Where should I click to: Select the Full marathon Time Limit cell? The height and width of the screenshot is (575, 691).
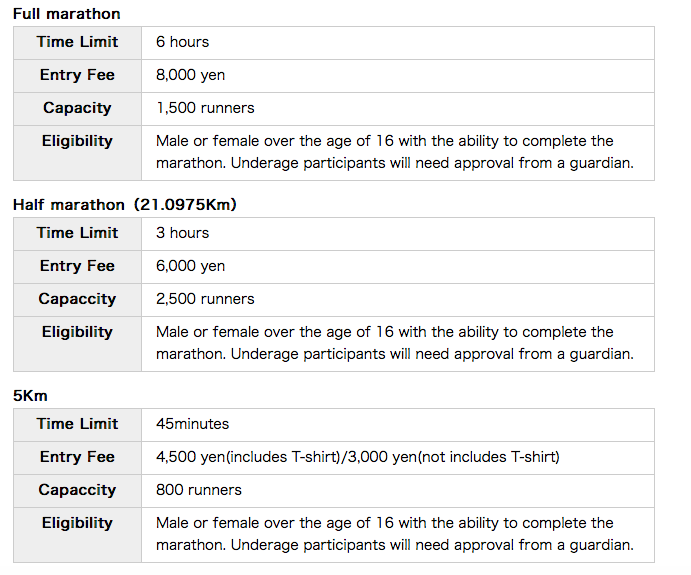(x=77, y=42)
